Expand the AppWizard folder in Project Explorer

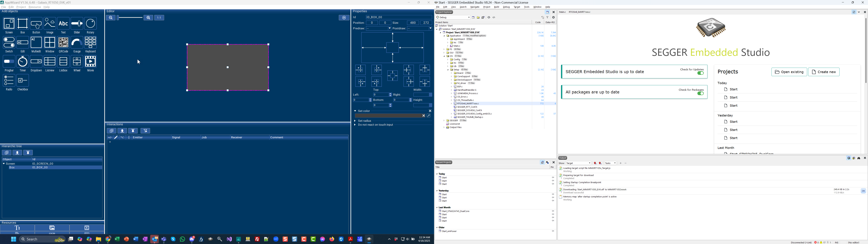coord(448,39)
